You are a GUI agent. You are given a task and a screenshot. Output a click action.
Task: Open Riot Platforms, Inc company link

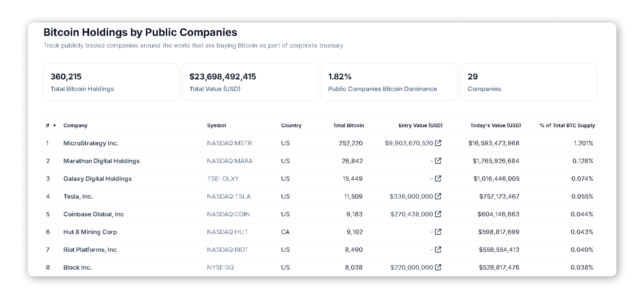(x=90, y=250)
